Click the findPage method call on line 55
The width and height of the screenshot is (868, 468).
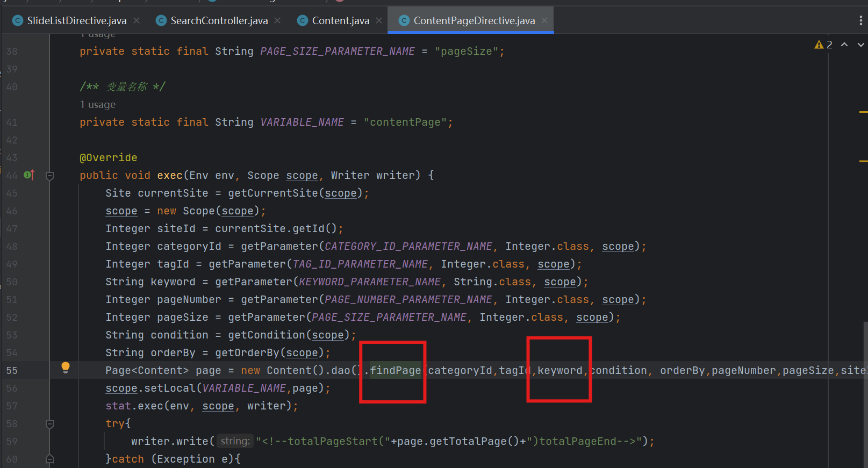tap(395, 370)
